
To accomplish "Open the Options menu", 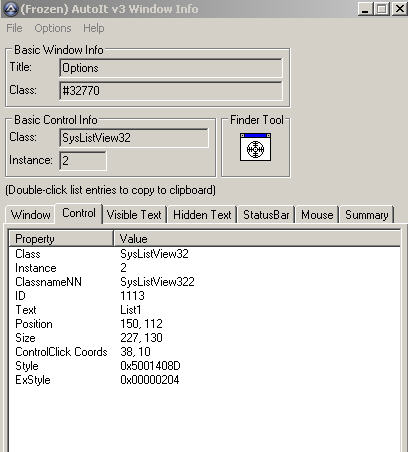I will pyautogui.click(x=53, y=28).
